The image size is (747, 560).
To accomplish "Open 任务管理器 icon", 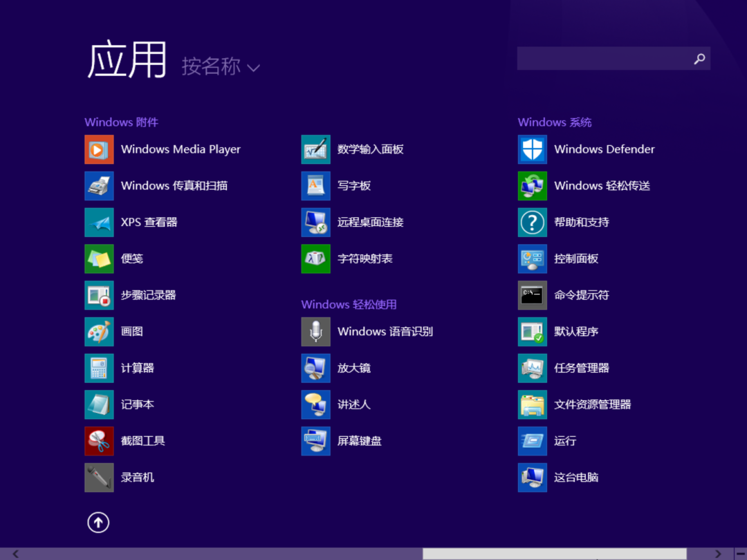I will [x=533, y=368].
